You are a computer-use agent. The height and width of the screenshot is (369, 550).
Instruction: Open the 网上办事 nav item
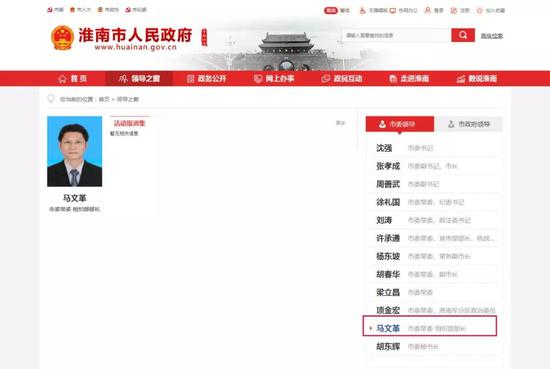pos(274,79)
